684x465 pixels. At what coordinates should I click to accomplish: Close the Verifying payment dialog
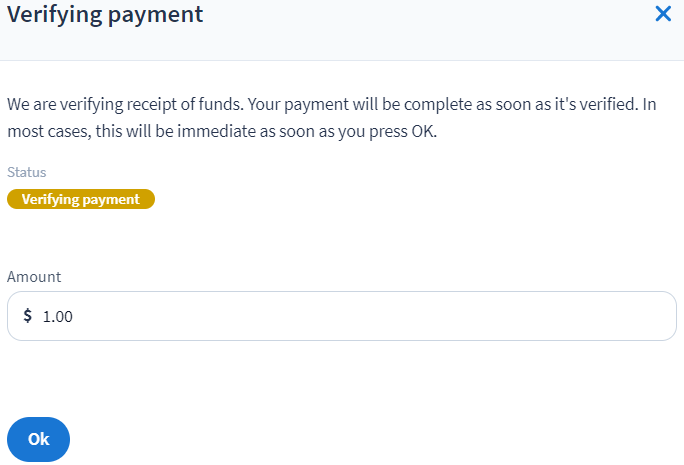[x=662, y=14]
